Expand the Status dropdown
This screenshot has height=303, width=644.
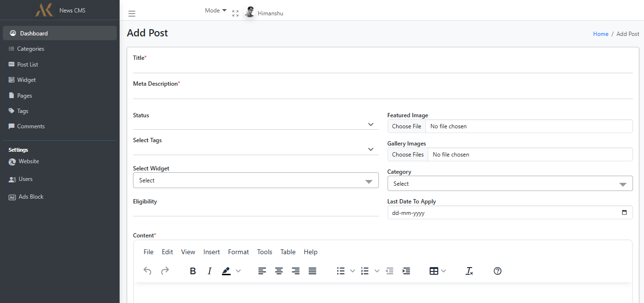tap(255, 124)
